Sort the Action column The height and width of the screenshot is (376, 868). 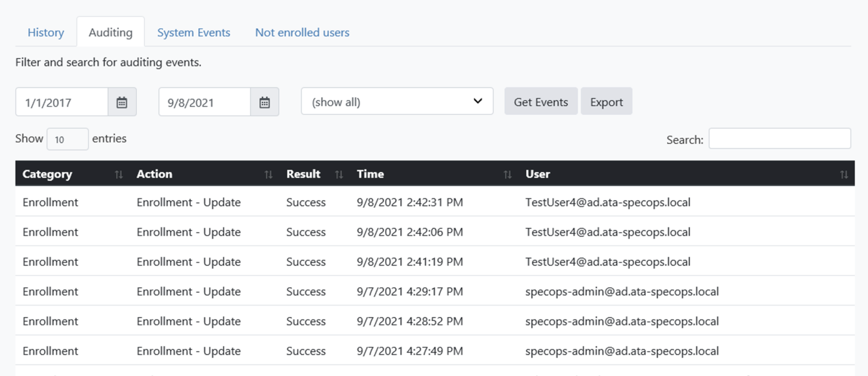tap(268, 174)
